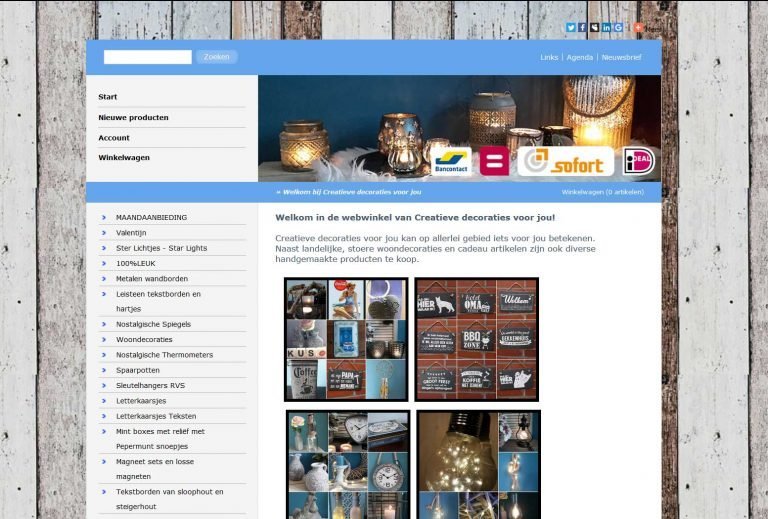Open Leisteen tekstborden en hartjes category
Screen dimensions: 768x519
[158, 302]
